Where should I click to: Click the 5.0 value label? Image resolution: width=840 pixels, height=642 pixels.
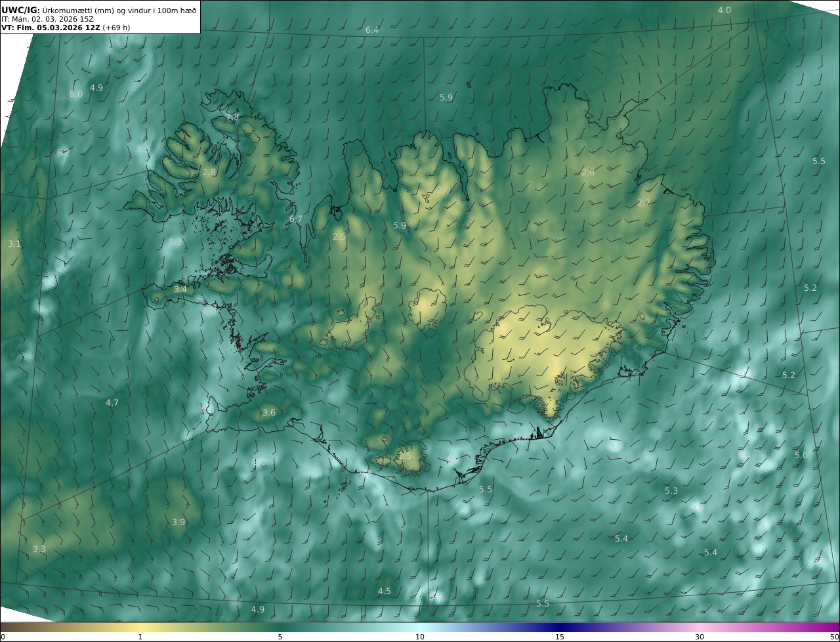[801, 456]
